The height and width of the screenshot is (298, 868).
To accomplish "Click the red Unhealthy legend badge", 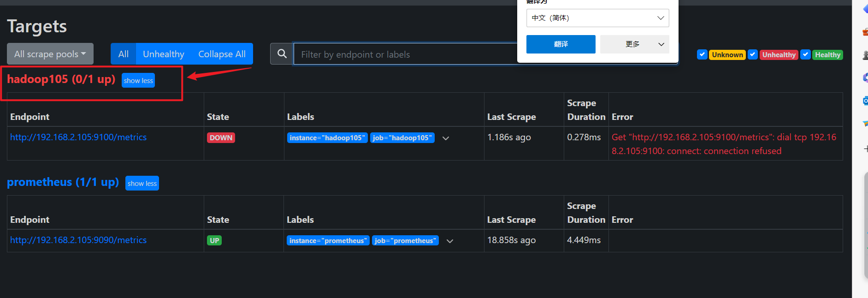I will [x=779, y=55].
